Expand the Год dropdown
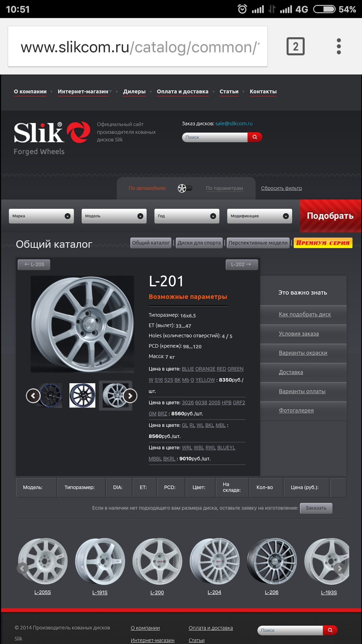Screen dimensions: 362x644 [187, 216]
